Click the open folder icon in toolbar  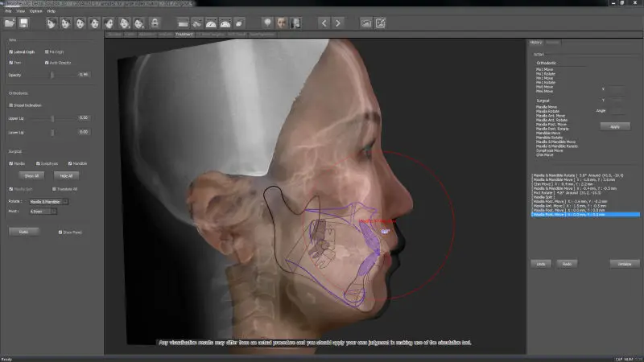10,23
